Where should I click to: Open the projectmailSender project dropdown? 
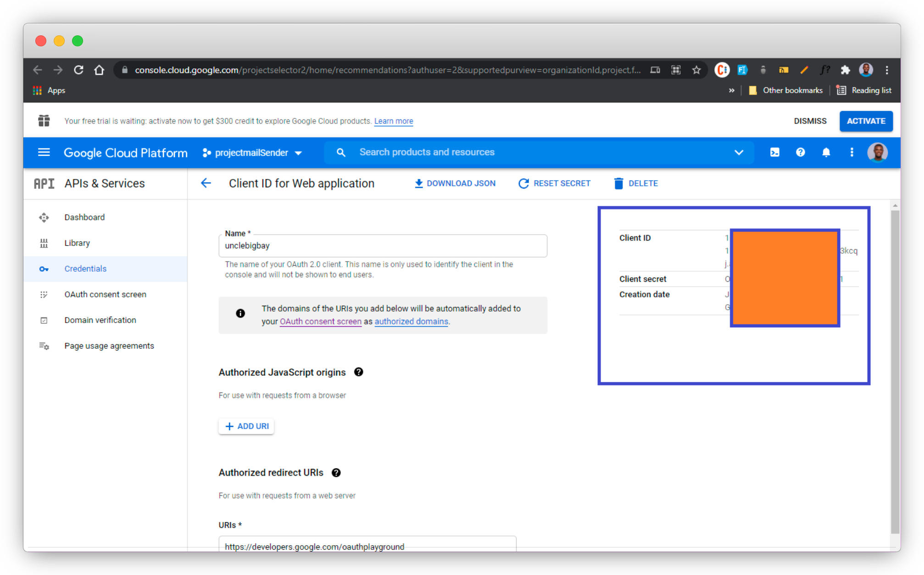coord(252,153)
